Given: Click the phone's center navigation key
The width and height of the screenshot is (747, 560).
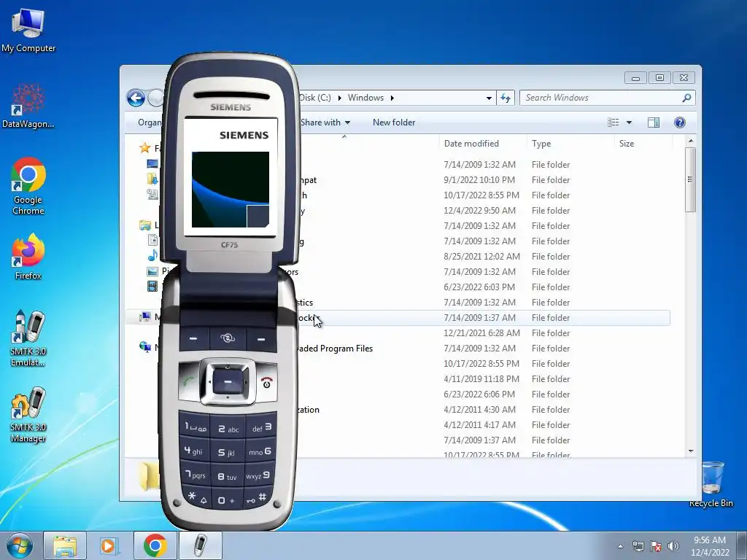Looking at the screenshot, I should pyautogui.click(x=228, y=382).
